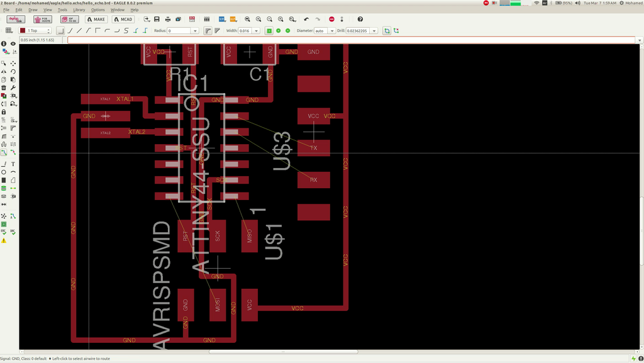The height and width of the screenshot is (363, 644).
Task: Select the Rotate tool
Action: tap(13, 72)
